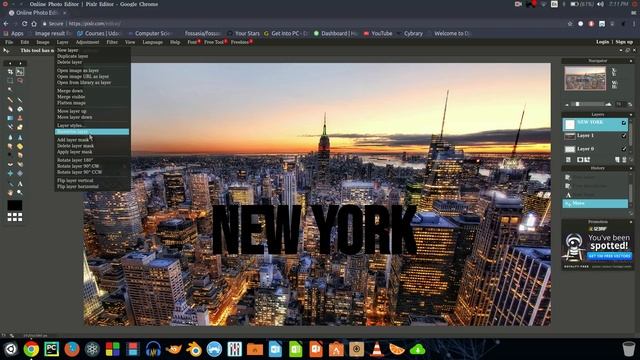Choose the Marquee selection tool
The height and width of the screenshot is (360, 640).
click(x=10, y=81)
